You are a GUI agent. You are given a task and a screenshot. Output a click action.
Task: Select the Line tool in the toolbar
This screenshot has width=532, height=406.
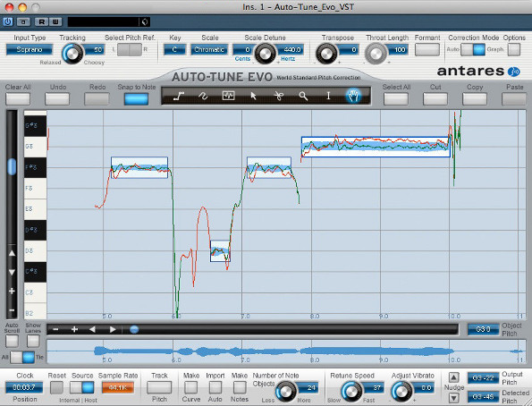tap(179, 97)
